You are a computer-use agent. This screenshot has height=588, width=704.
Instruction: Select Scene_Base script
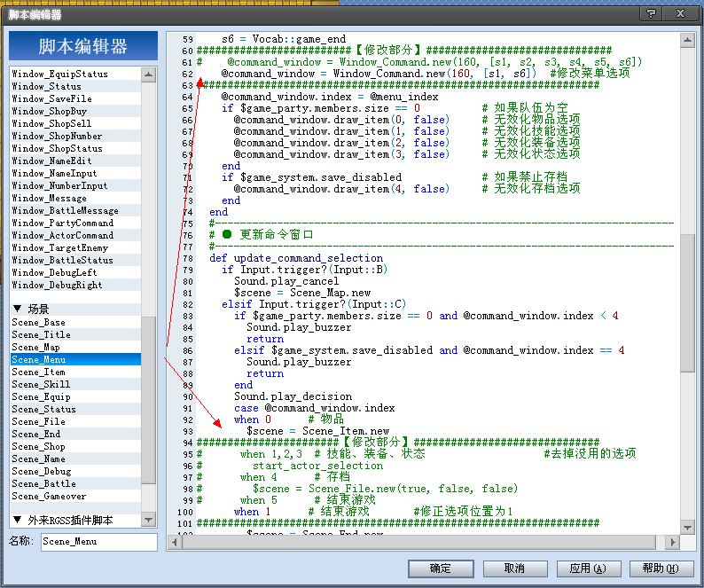75,322
